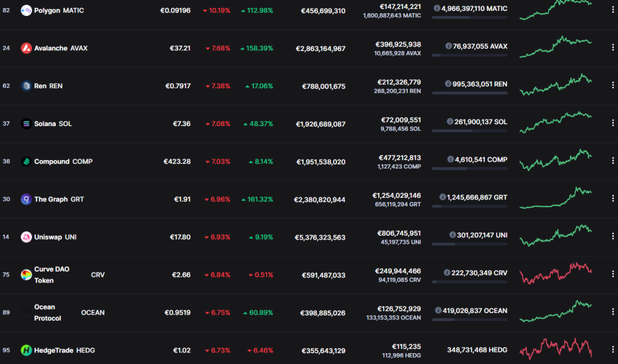Click the Curve DAO Token rainbow icon

[26, 275]
